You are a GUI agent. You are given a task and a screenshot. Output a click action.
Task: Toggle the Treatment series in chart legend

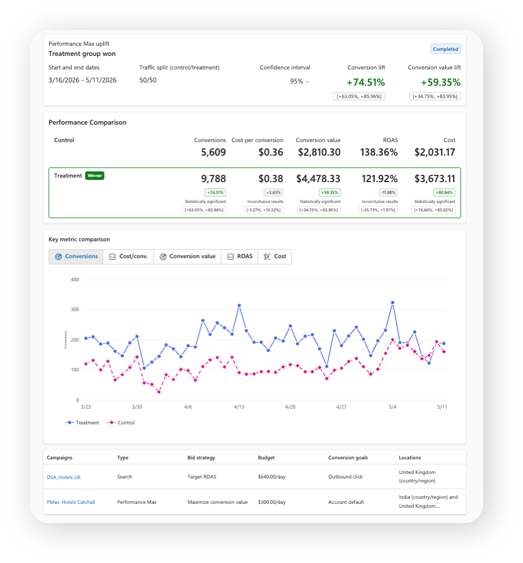pyautogui.click(x=82, y=423)
